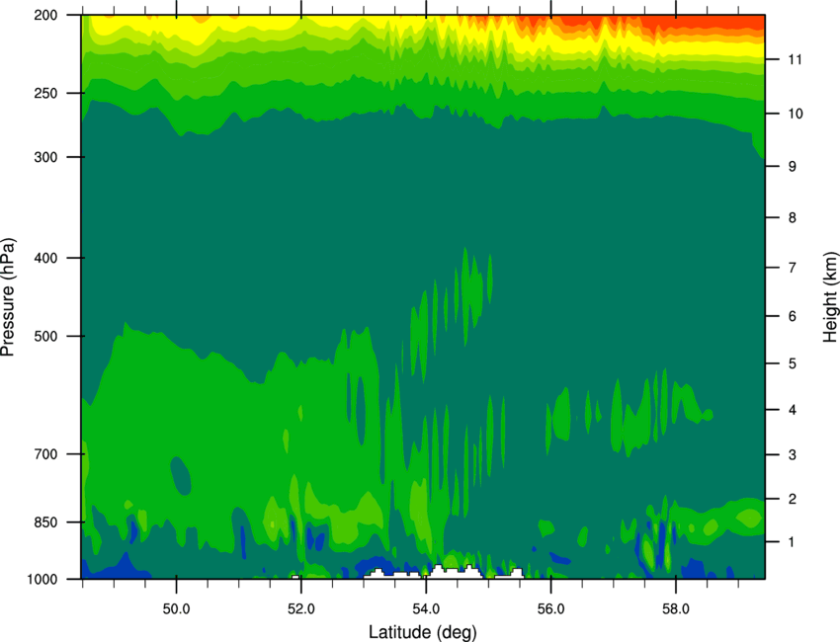Image resolution: width=840 pixels, height=642 pixels.
Task: Click the 1000 pressure tick label
Action: [x=42, y=580]
